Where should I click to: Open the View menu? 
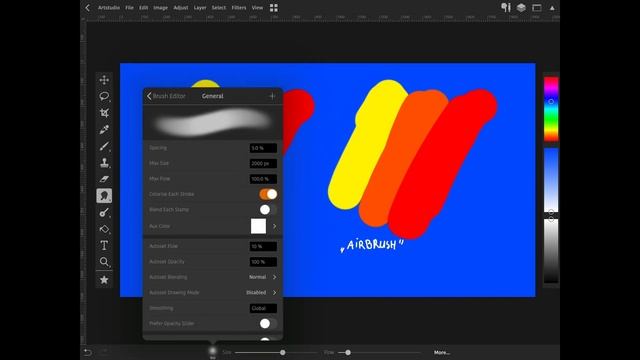257,8
